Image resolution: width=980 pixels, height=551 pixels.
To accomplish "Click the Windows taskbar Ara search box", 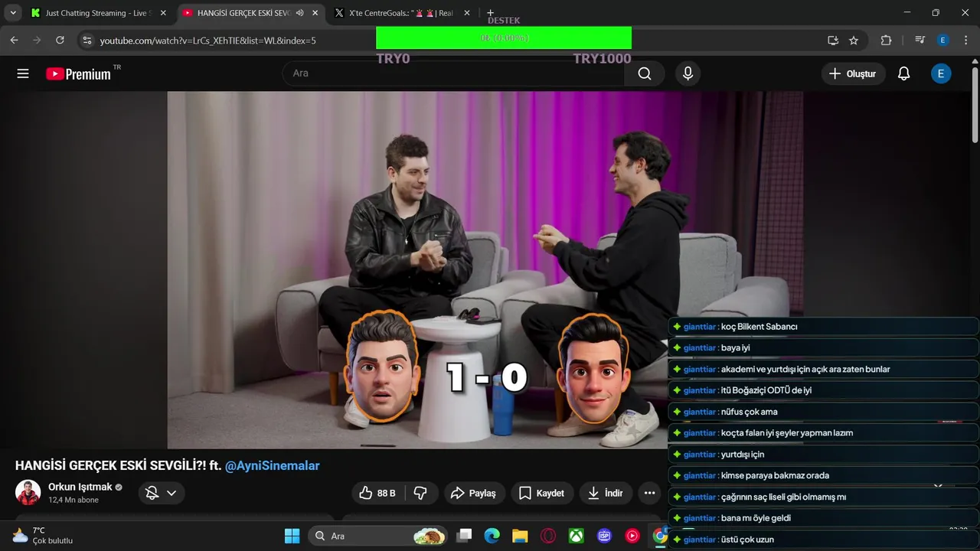I will pos(379,536).
